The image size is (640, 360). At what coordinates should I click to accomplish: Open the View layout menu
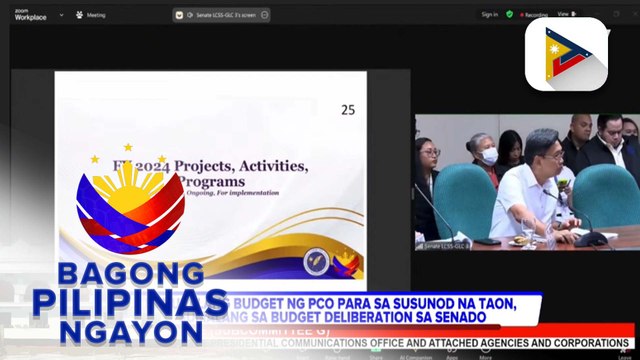[x=566, y=14]
